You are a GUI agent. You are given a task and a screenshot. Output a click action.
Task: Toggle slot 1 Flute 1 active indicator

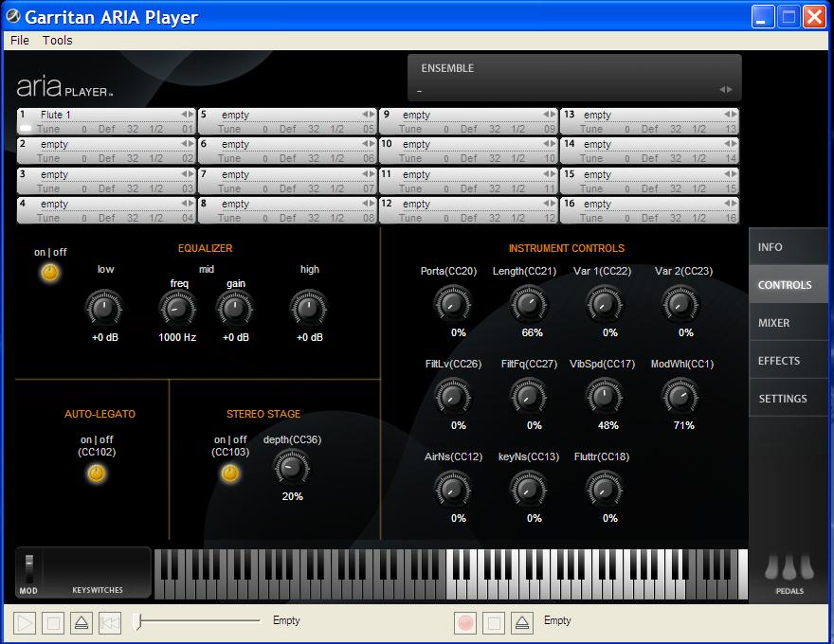(x=26, y=128)
